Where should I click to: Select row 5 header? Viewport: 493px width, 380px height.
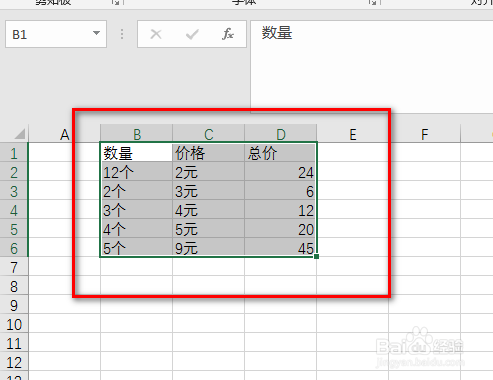14,228
